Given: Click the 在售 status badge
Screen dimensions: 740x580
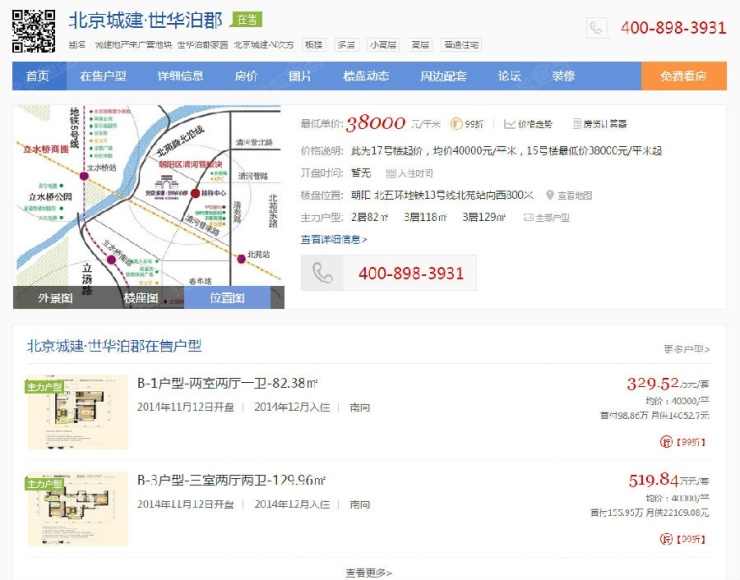Looking at the screenshot, I should tap(246, 19).
